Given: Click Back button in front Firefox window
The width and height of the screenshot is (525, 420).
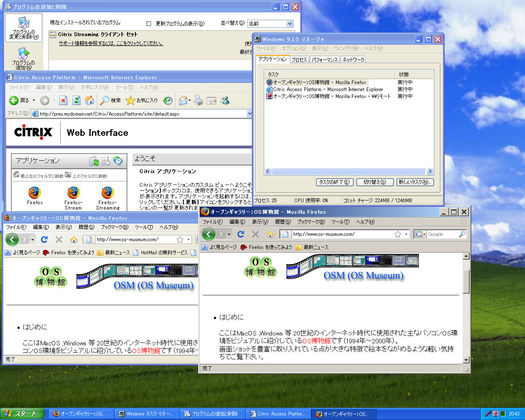Looking at the screenshot, I should pos(208,234).
